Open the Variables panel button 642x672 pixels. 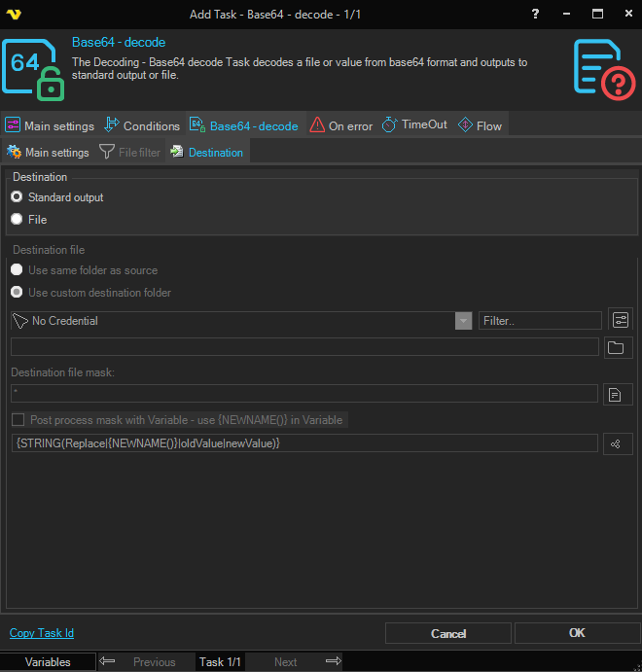tap(48, 662)
